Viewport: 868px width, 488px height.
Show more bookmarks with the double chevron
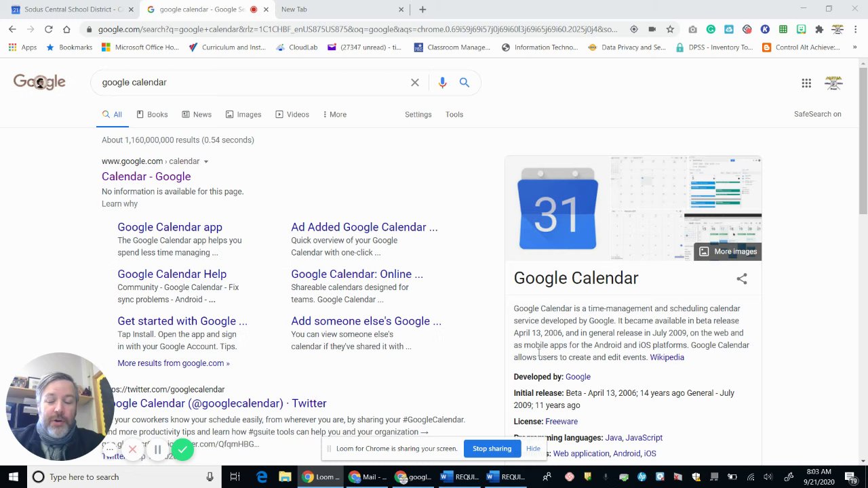pyautogui.click(x=854, y=47)
